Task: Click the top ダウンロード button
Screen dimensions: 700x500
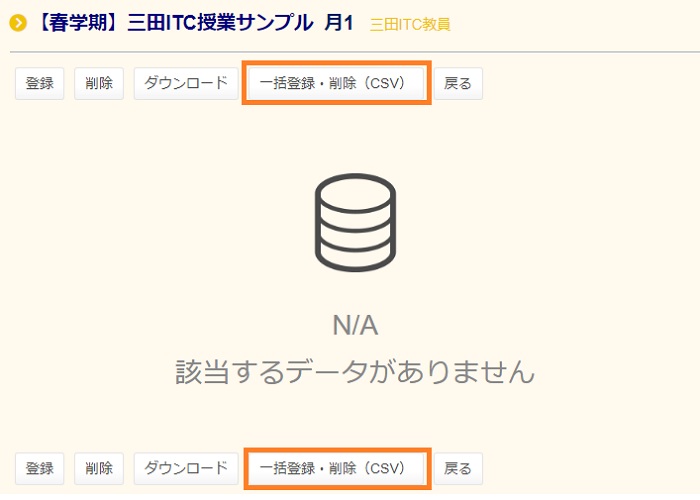Action: click(186, 84)
